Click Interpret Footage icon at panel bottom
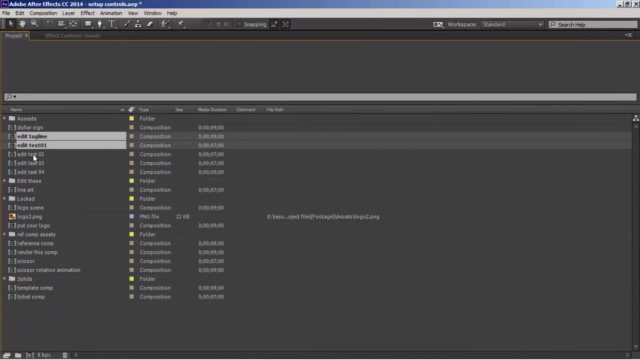 [7, 355]
